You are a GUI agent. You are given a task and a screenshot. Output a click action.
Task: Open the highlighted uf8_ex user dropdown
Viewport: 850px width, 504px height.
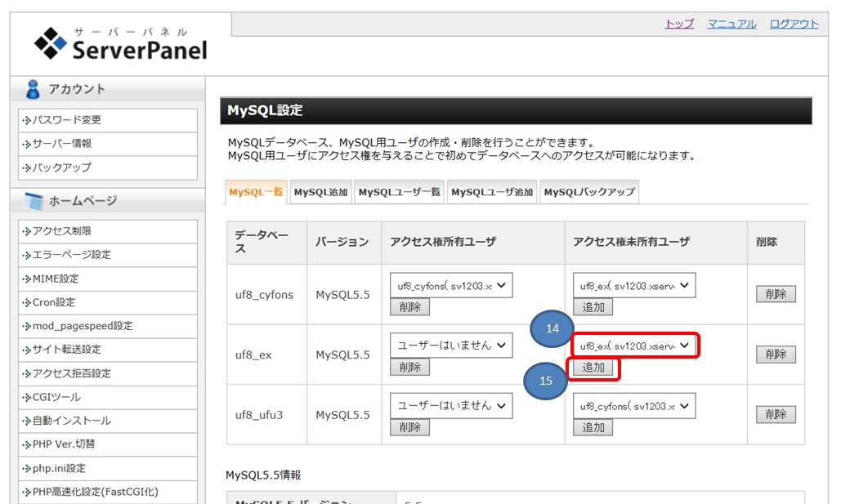coord(636,345)
